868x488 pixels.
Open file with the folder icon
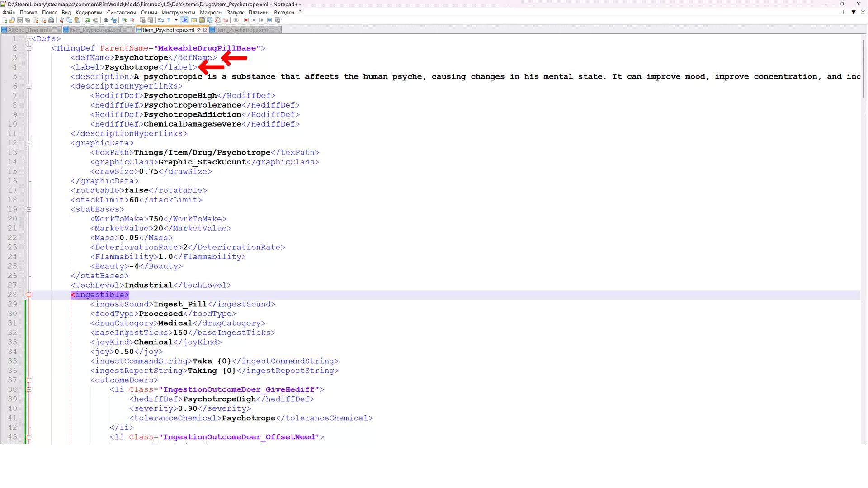click(x=12, y=20)
